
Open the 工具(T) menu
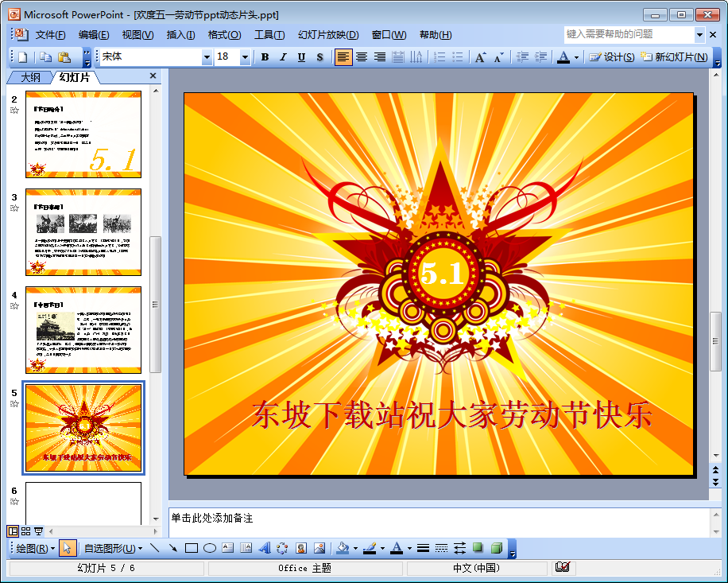269,35
